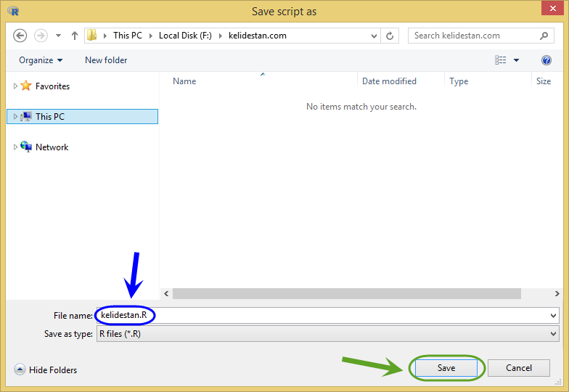Open the Help question mark icon
The image size is (569, 392).
[x=546, y=60]
